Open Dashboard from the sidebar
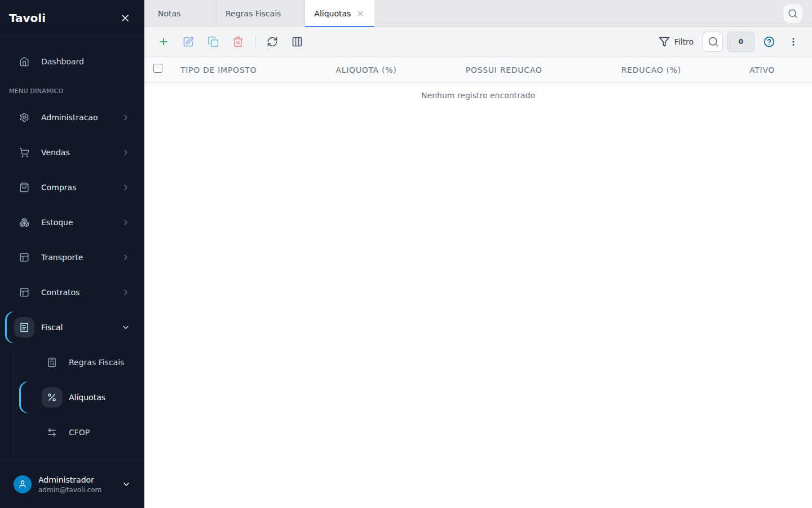The image size is (812, 508). coord(72,62)
